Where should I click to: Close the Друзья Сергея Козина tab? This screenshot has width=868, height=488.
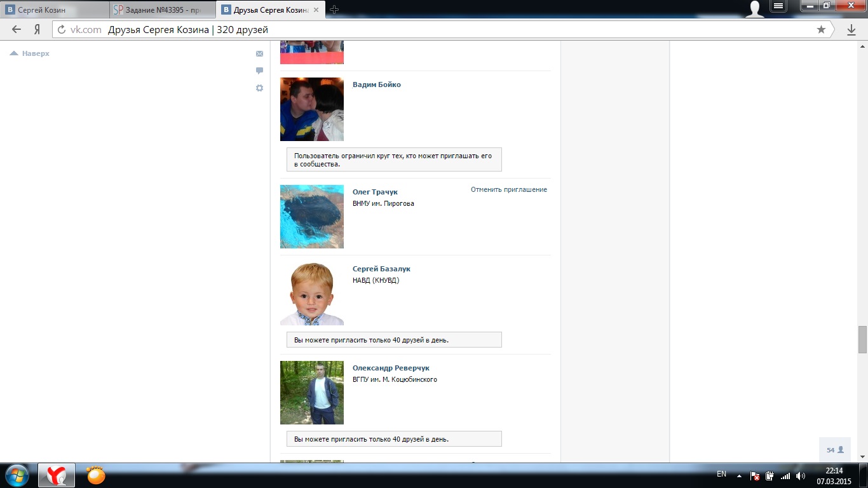click(316, 10)
